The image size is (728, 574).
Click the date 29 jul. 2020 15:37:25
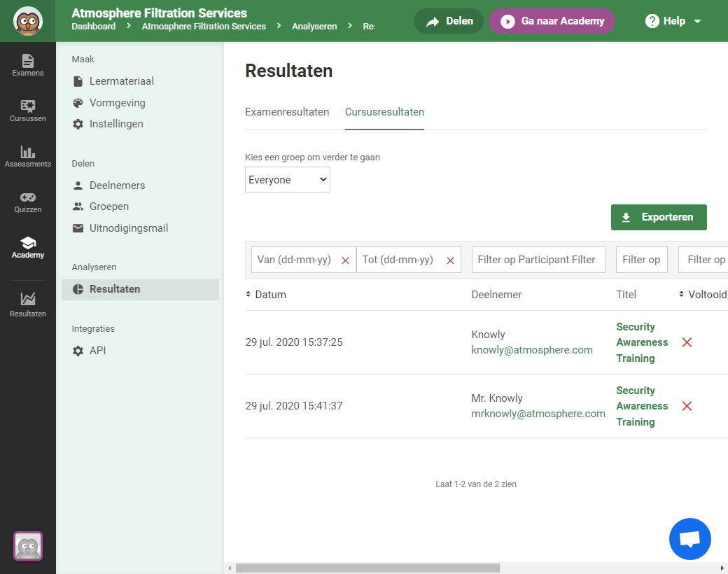[x=294, y=342]
